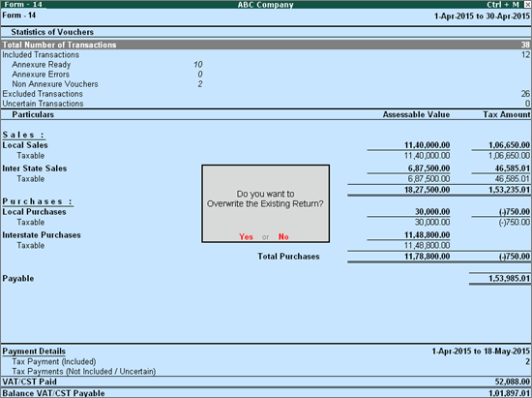
Task: Select Uncertain Transactions row
Action: point(266,104)
